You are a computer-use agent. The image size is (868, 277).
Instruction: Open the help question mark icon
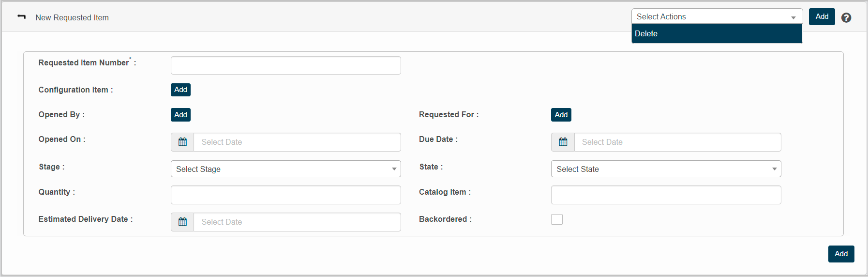846,17
